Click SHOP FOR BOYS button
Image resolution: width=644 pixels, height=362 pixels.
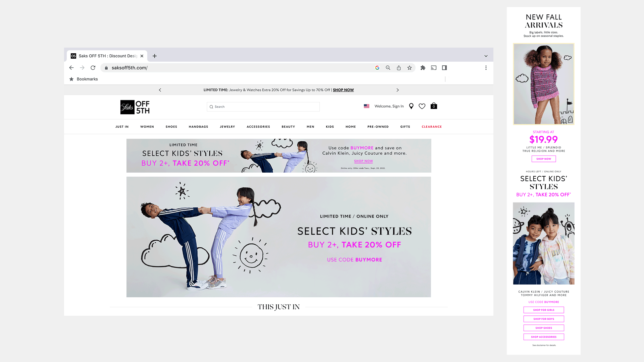[544, 319]
